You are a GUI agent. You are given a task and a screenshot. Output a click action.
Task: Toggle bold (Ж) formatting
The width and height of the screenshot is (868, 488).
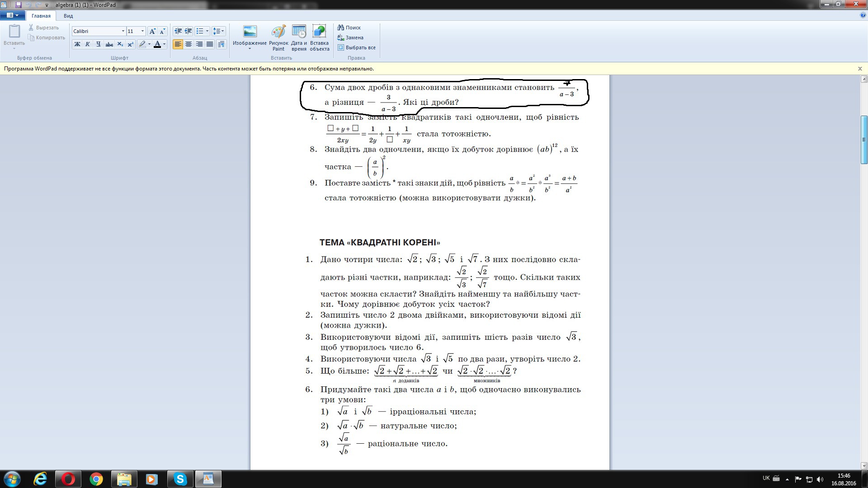coord(77,44)
